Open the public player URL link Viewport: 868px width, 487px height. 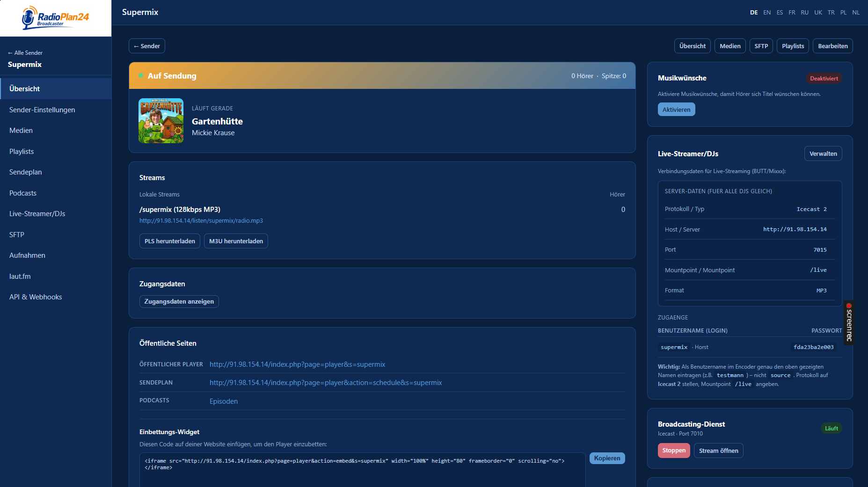click(x=297, y=364)
